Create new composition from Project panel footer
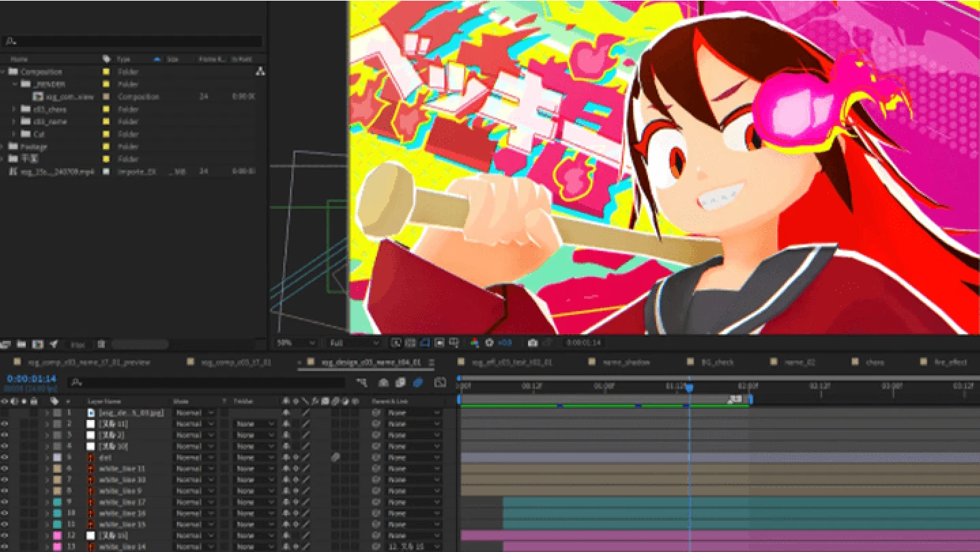Viewport: 980px width, 552px height. click(x=37, y=344)
